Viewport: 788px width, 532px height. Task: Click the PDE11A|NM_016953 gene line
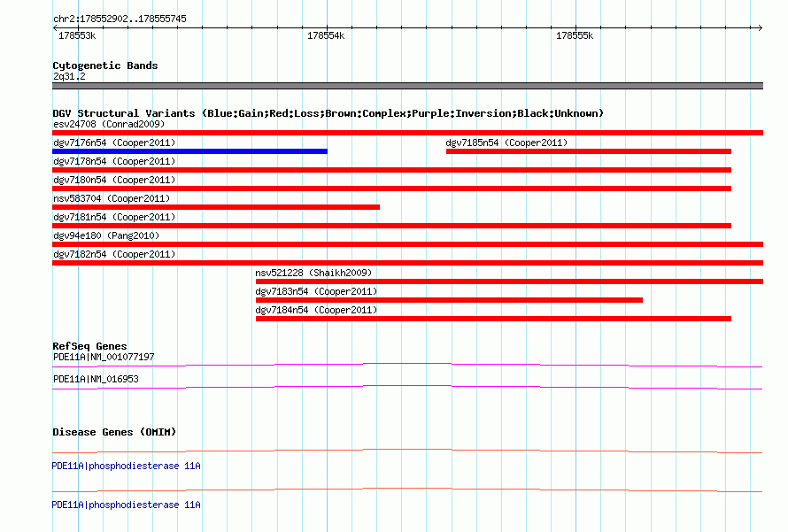point(407,388)
